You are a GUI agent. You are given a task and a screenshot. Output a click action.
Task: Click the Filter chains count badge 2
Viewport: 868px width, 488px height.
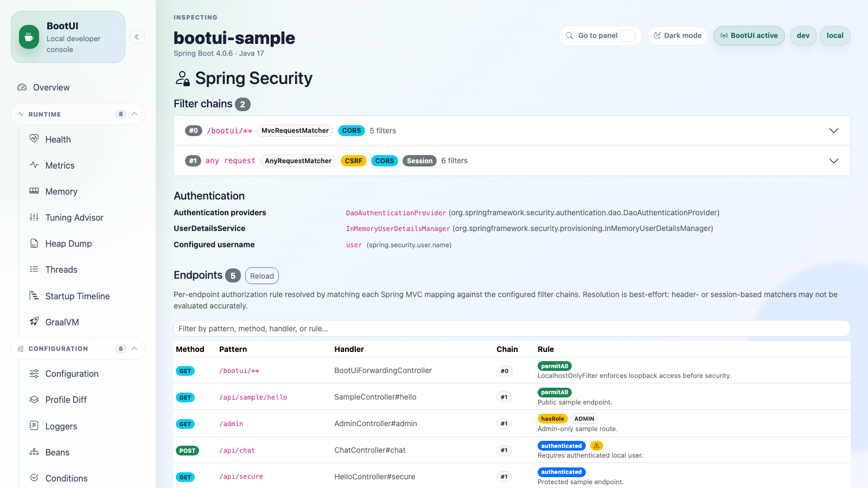(x=242, y=104)
